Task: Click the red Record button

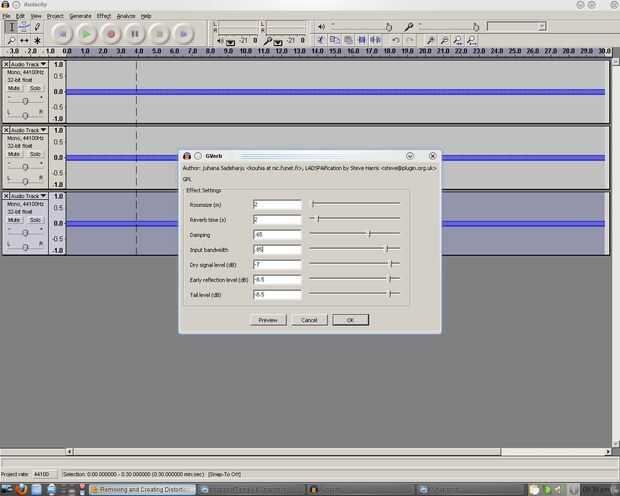Action: coord(111,34)
